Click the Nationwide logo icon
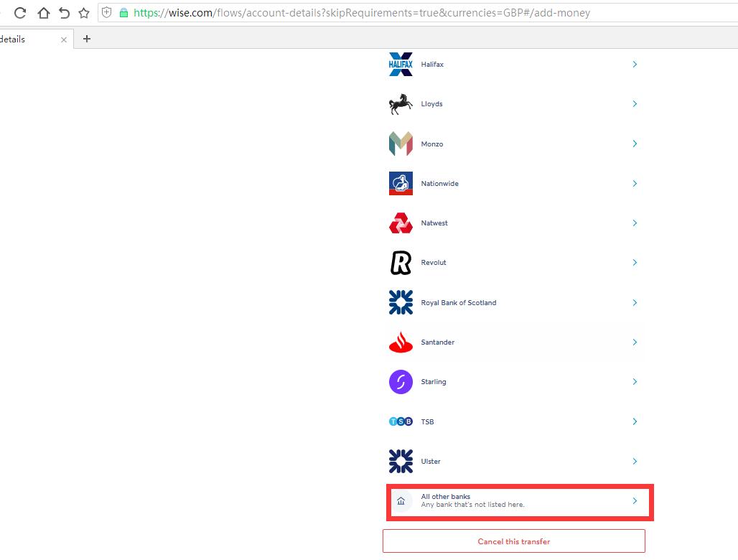738x560 pixels. coord(401,183)
